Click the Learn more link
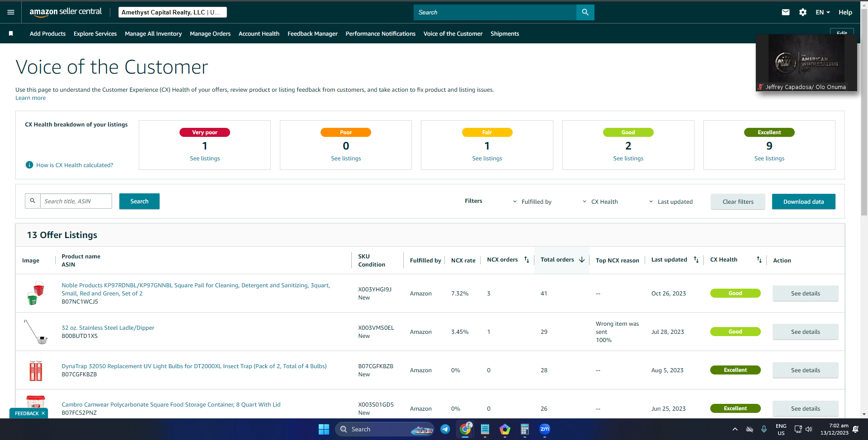This screenshot has width=868, height=440. tap(30, 98)
